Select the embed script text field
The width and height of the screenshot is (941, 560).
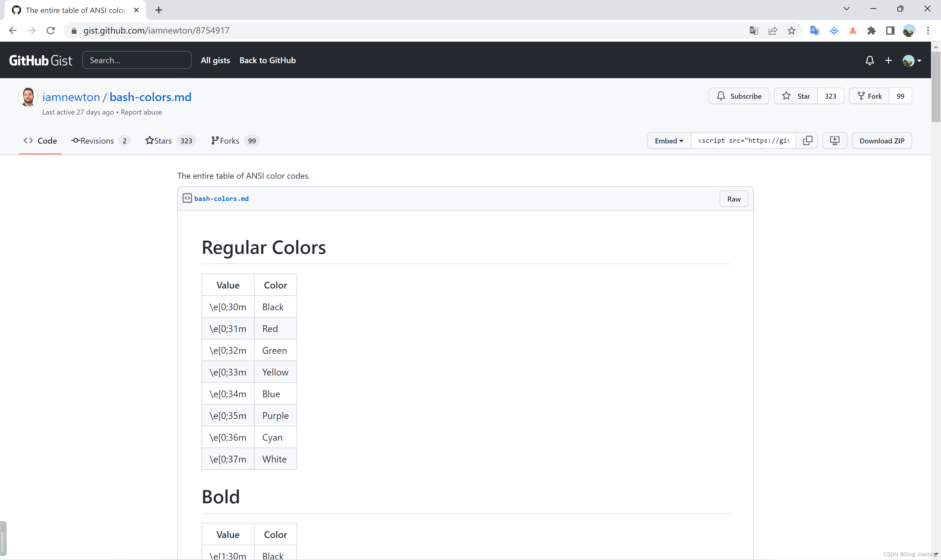743,140
